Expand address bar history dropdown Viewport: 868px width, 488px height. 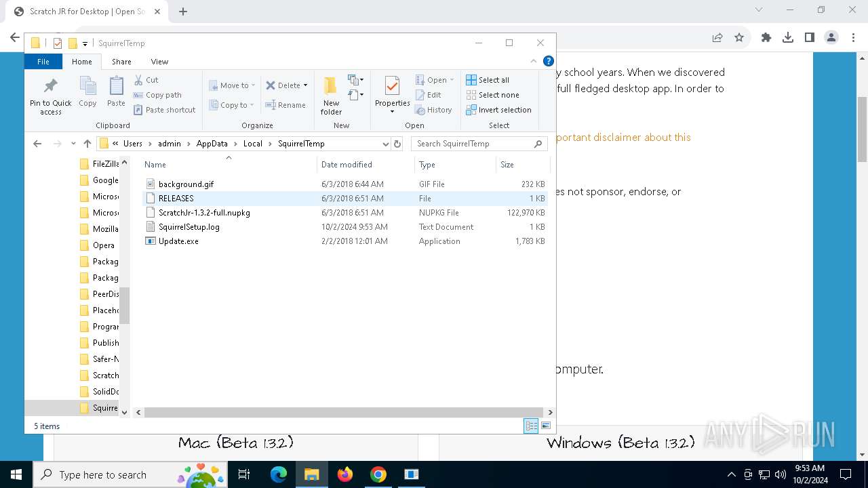[385, 144]
